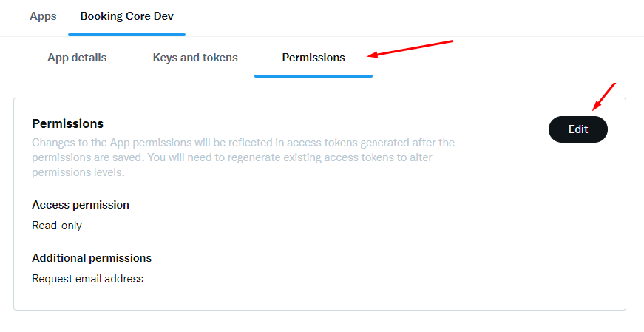The height and width of the screenshot is (332, 644).
Task: Click the Read-only permission value
Action: pos(57,226)
